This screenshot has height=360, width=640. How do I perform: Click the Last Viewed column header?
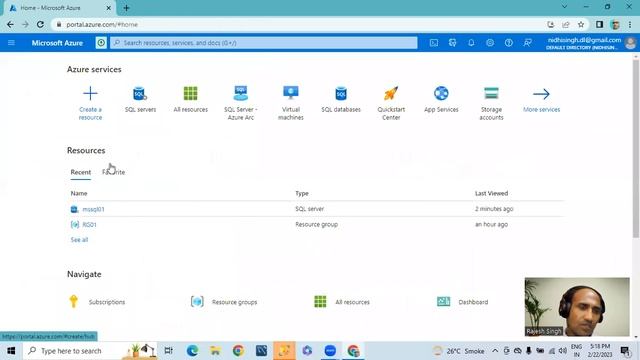click(x=491, y=193)
